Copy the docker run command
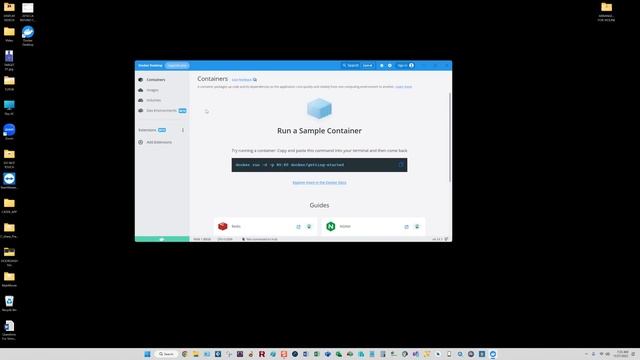Image resolution: width=640 pixels, height=360 pixels. (401, 165)
